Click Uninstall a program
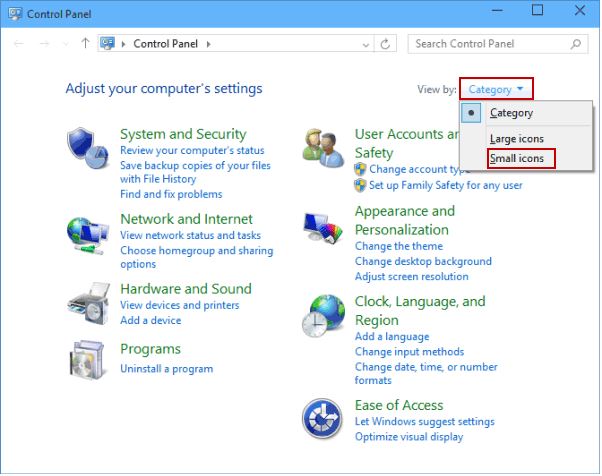Image resolution: width=602 pixels, height=476 pixels. tap(167, 369)
